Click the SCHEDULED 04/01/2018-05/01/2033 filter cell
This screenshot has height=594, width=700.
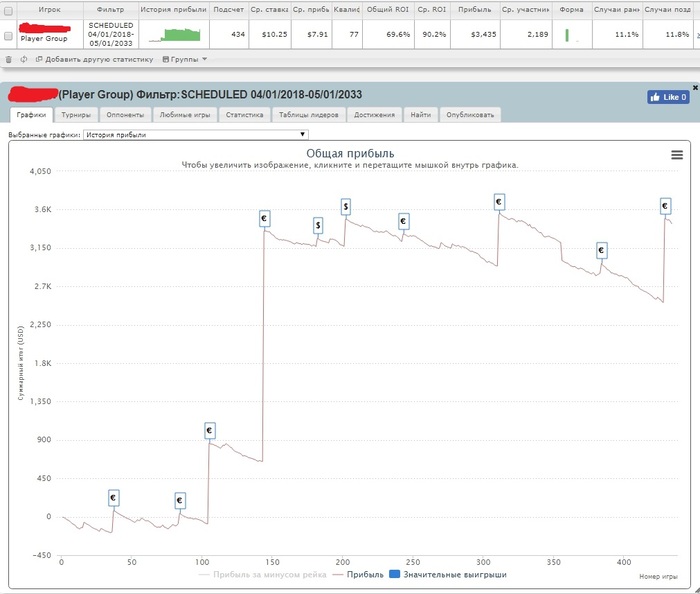(x=111, y=34)
